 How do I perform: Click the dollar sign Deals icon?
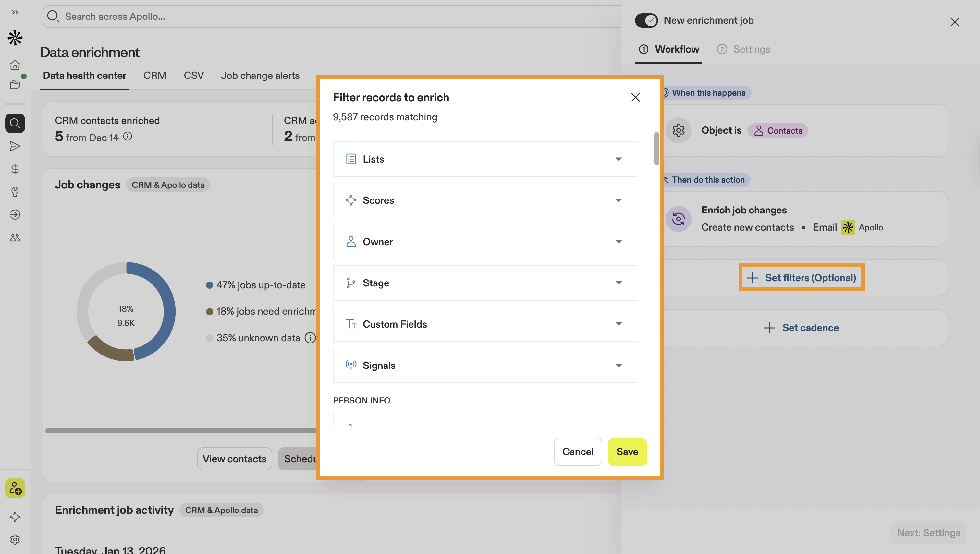click(x=15, y=169)
